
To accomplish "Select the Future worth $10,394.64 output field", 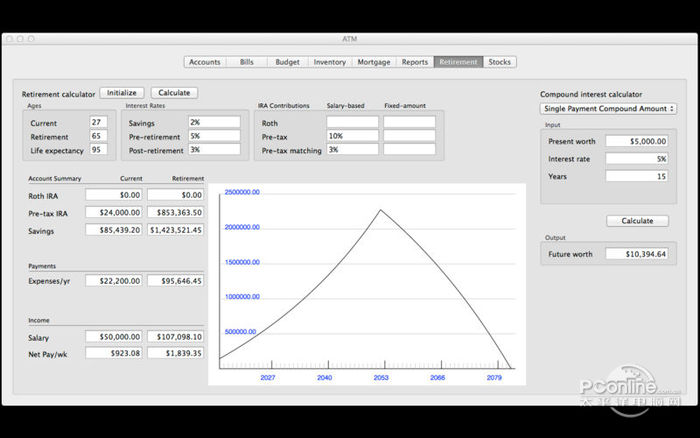I will point(637,254).
